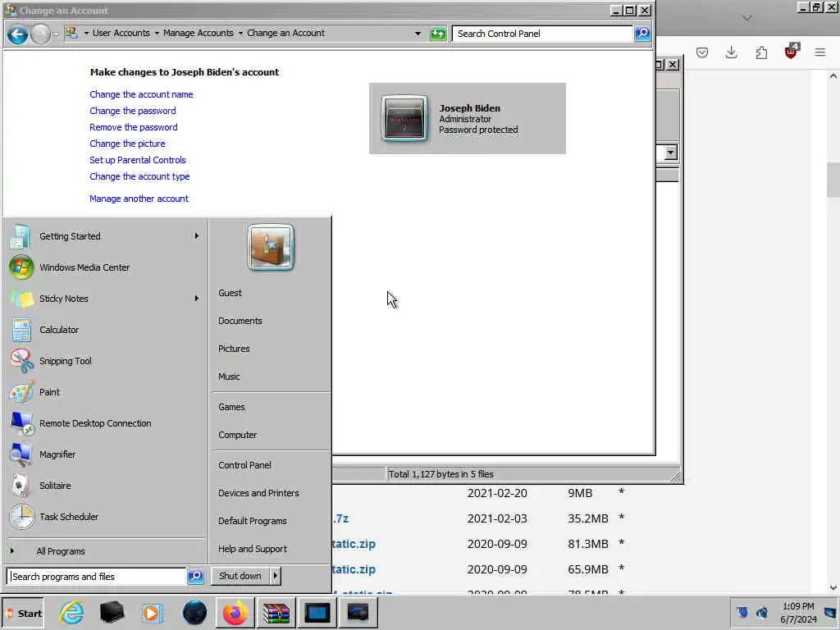Start the Magnifier tool
This screenshot has width=840, height=630.
pos(104,454)
